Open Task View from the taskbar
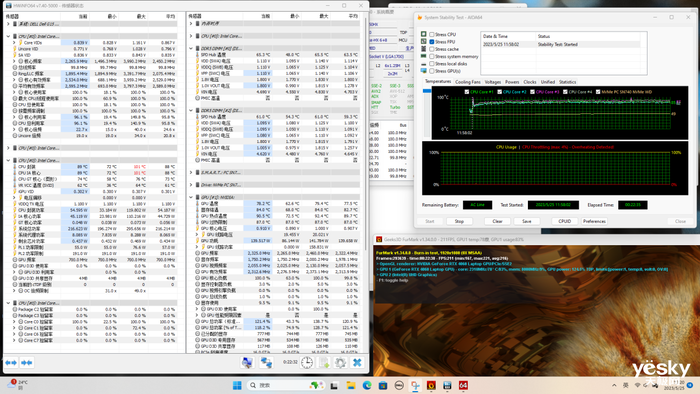The image size is (700, 394). (x=334, y=386)
